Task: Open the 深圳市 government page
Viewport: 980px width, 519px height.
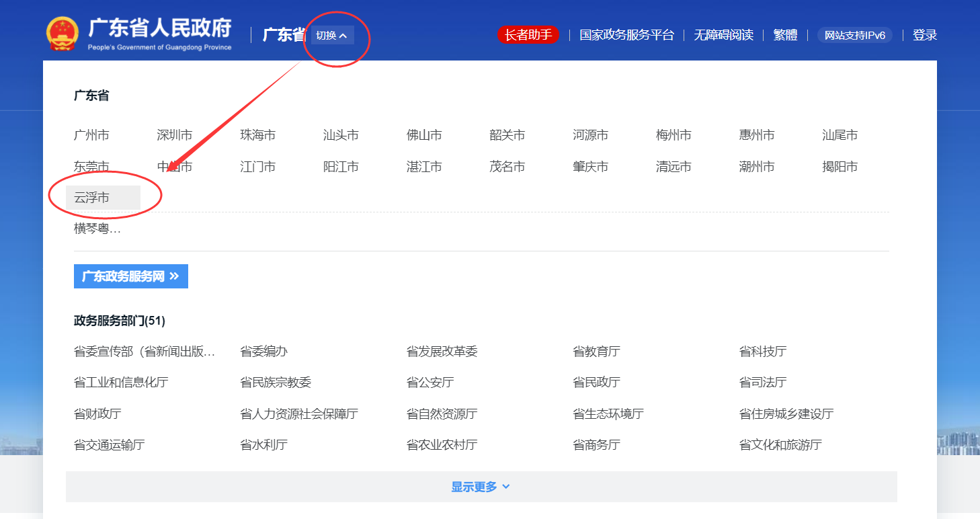Action: point(175,134)
